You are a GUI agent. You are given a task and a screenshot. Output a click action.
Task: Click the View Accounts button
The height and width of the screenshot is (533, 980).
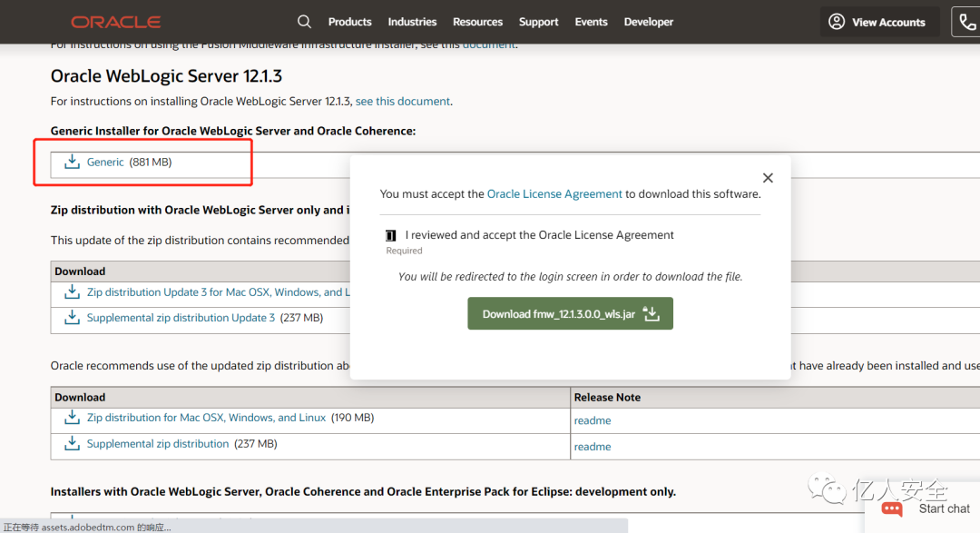(880, 22)
